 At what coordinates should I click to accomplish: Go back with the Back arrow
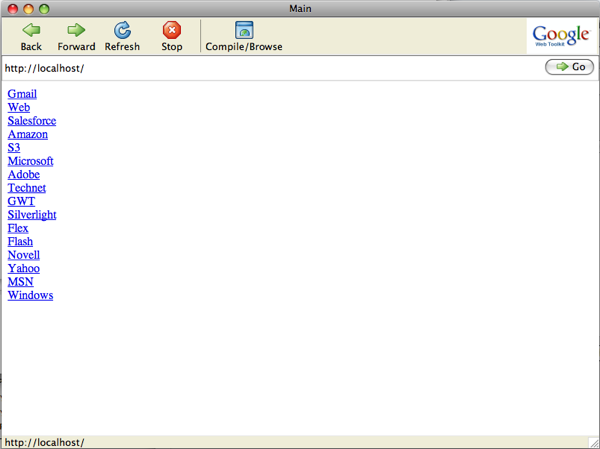pos(31,36)
